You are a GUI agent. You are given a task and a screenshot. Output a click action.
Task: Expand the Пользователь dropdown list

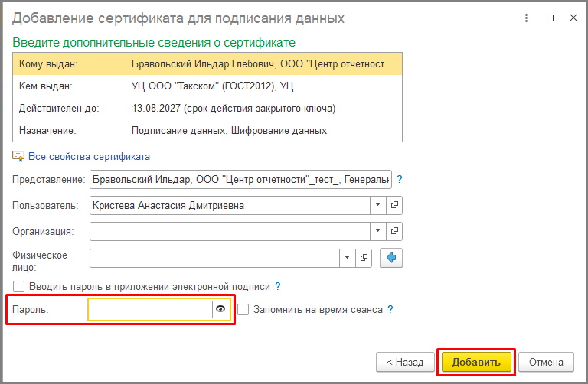[x=378, y=205]
